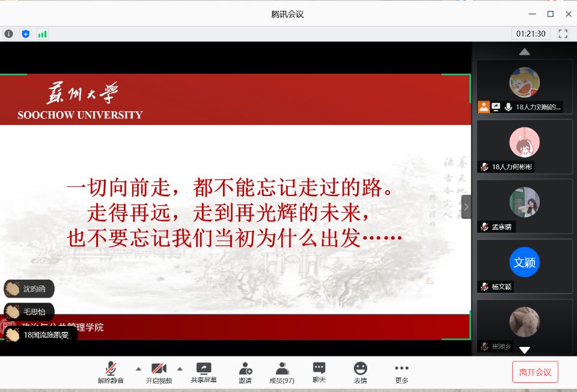Open the Chat (聊天) panel

(x=319, y=372)
